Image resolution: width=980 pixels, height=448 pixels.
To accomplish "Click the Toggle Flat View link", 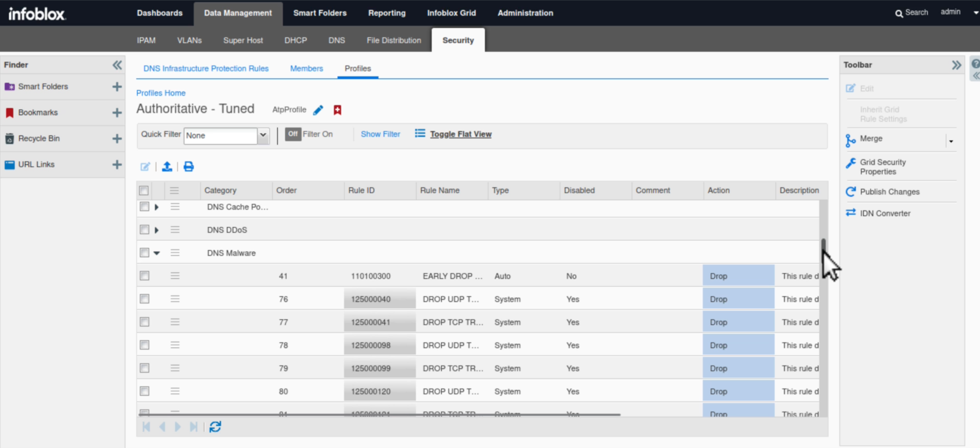I will coord(461,134).
